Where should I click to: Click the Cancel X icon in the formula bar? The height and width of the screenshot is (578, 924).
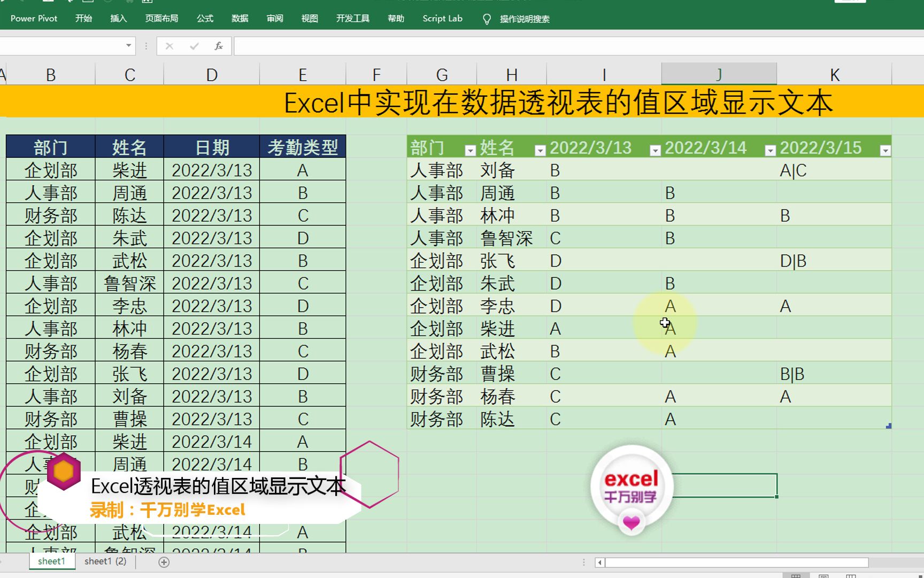click(169, 46)
